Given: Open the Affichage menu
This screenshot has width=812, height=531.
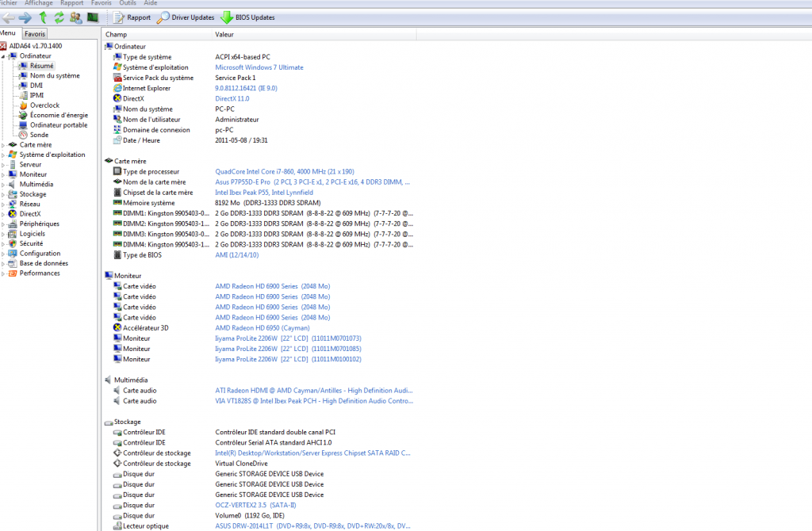Looking at the screenshot, I should click(x=39, y=3).
